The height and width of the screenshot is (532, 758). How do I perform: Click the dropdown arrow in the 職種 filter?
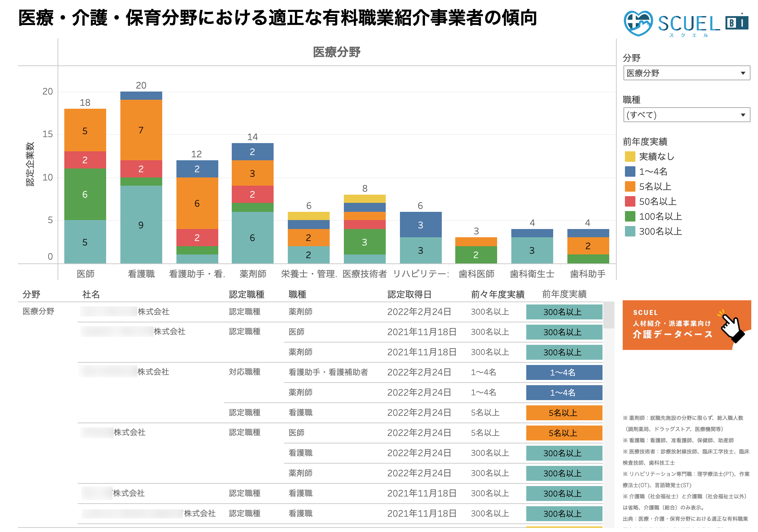(743, 115)
